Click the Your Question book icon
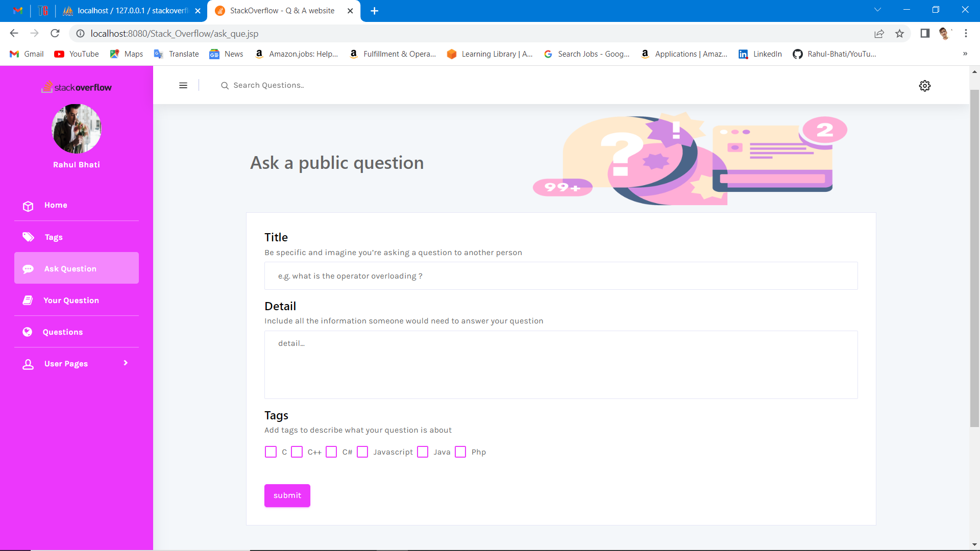Viewport: 980px width, 551px height. (x=28, y=300)
